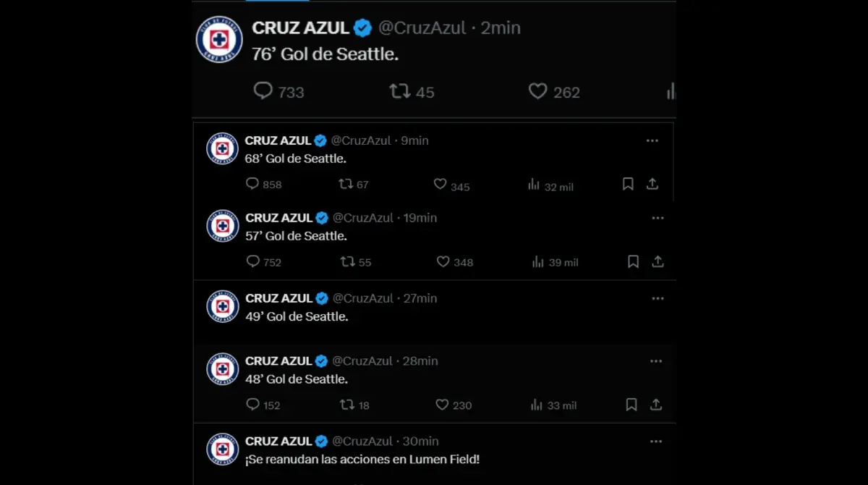Click the Cruz Azul avatar on top tweet

pyautogui.click(x=219, y=39)
